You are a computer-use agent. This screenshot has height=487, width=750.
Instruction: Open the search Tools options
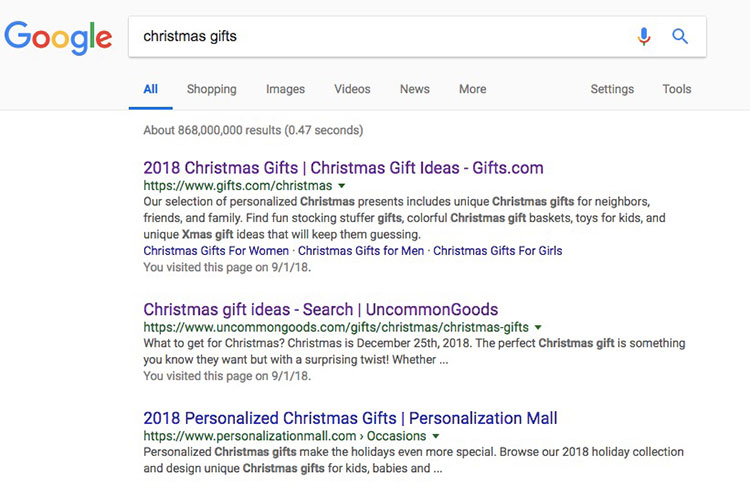click(x=676, y=89)
